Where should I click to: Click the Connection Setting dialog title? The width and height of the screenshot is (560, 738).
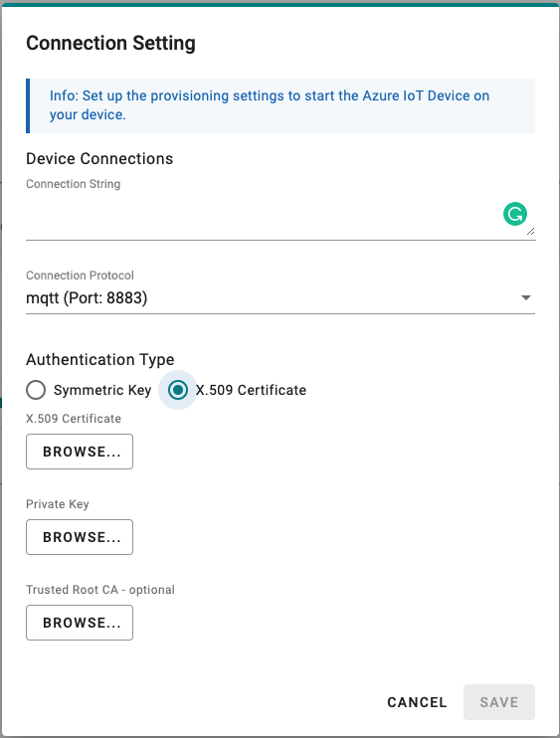click(x=110, y=44)
